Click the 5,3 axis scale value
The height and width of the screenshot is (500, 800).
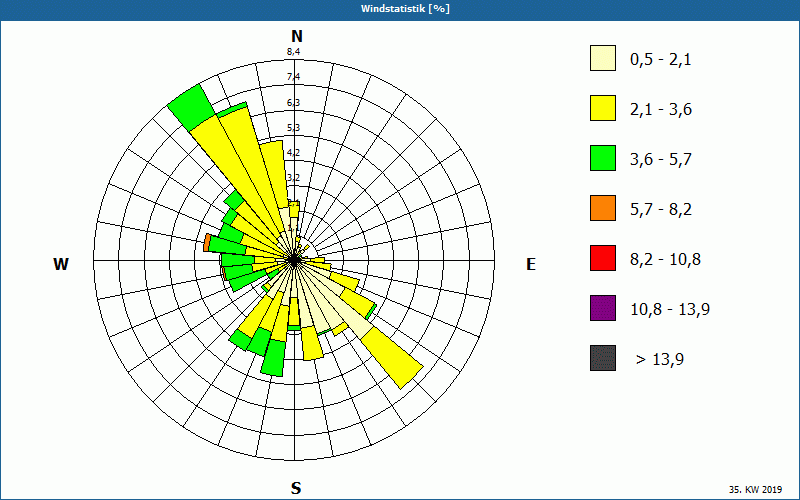tap(293, 128)
